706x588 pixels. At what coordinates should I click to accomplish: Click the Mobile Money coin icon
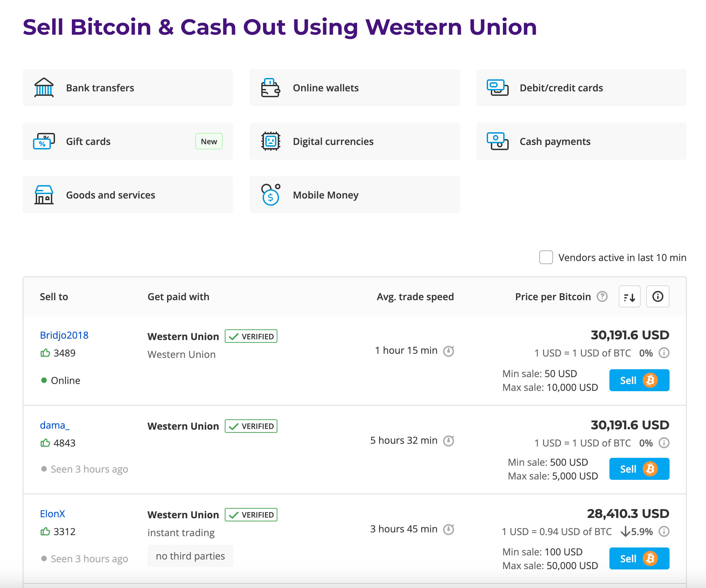(271, 195)
